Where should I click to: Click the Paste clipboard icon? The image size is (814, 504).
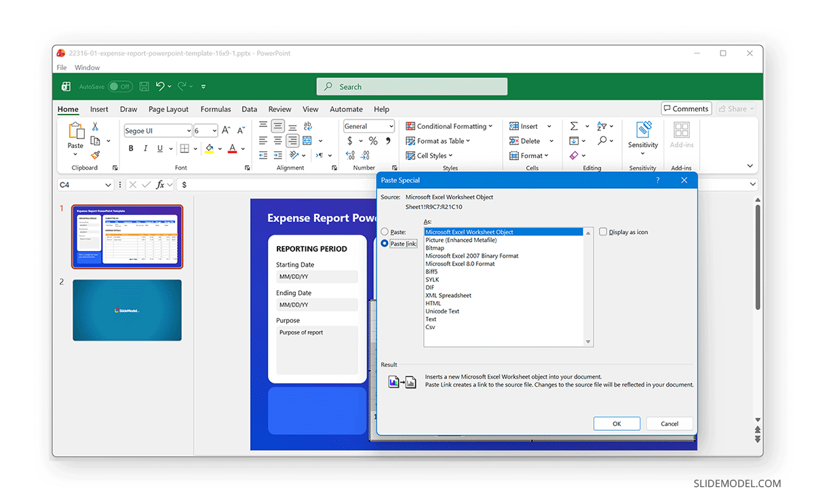[x=75, y=132]
